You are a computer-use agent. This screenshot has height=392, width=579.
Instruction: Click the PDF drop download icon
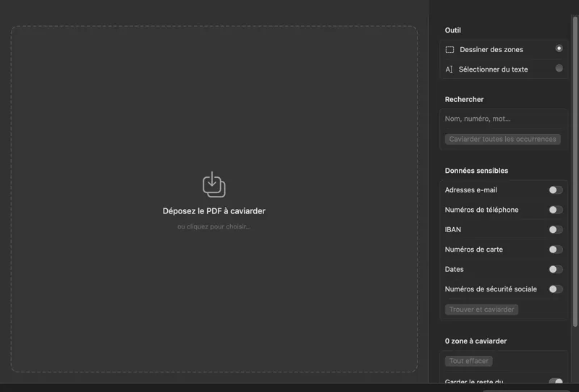[x=214, y=184]
